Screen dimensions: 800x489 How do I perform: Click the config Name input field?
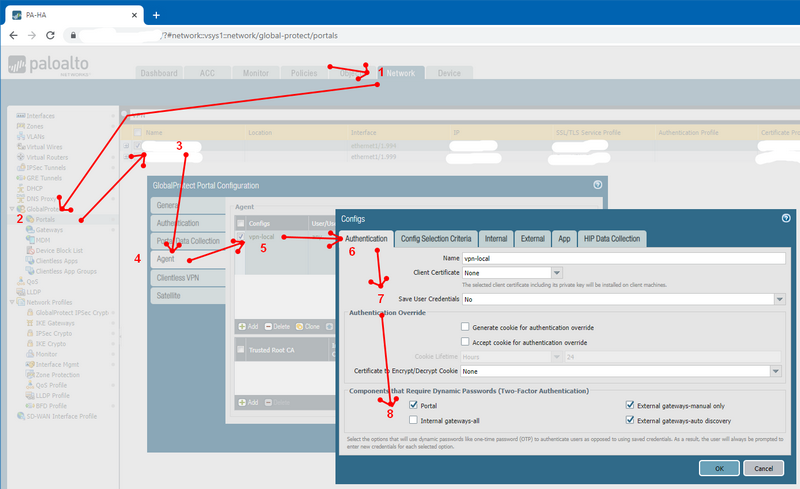623,258
